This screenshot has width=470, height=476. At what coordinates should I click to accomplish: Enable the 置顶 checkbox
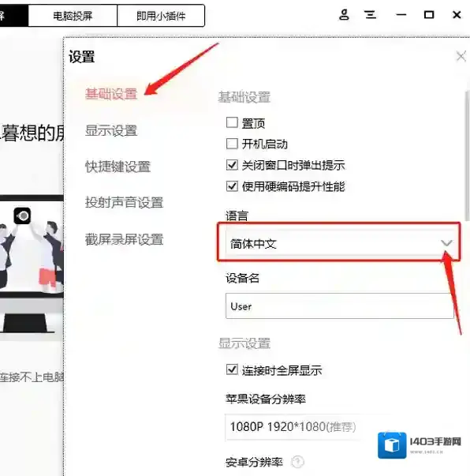pos(232,122)
